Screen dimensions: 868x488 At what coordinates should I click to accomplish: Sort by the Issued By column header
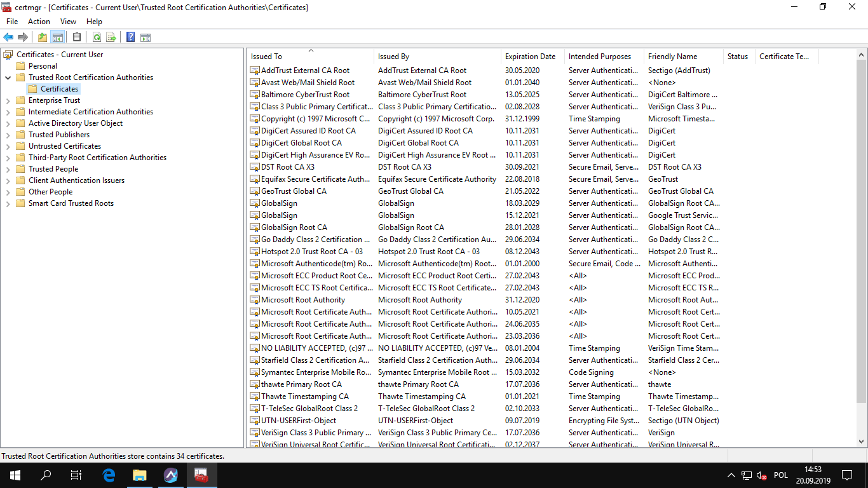click(437, 57)
